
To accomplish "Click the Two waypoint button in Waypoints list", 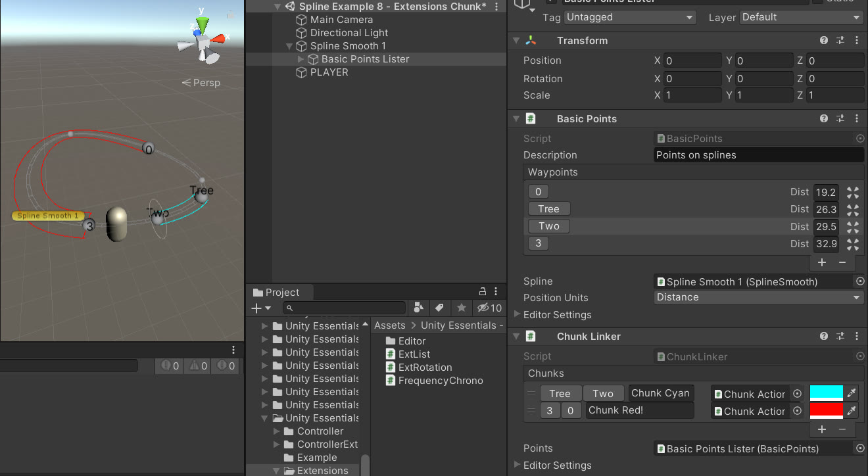I will coord(549,226).
